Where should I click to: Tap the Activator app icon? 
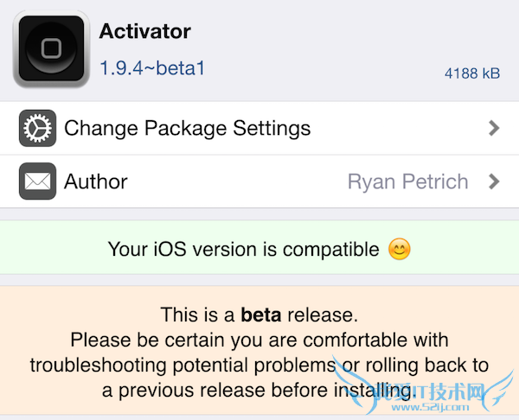[x=51, y=48]
